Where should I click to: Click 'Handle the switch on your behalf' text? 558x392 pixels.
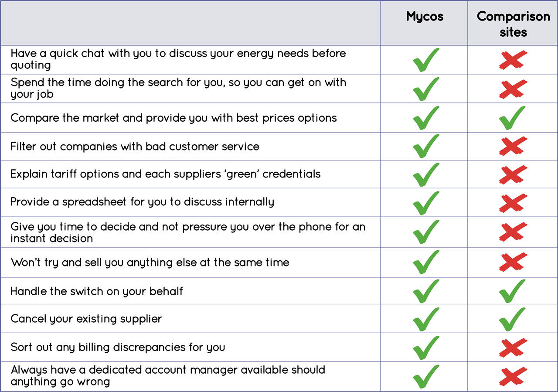click(97, 291)
